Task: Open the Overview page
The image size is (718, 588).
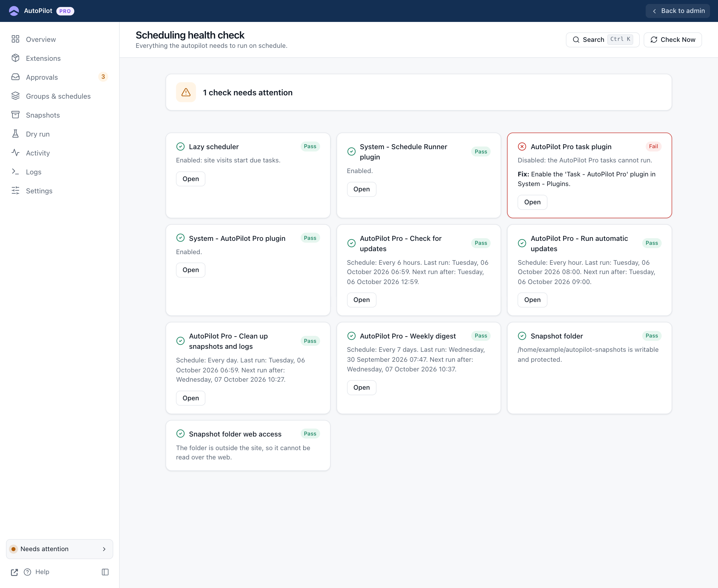Action: (x=60, y=39)
